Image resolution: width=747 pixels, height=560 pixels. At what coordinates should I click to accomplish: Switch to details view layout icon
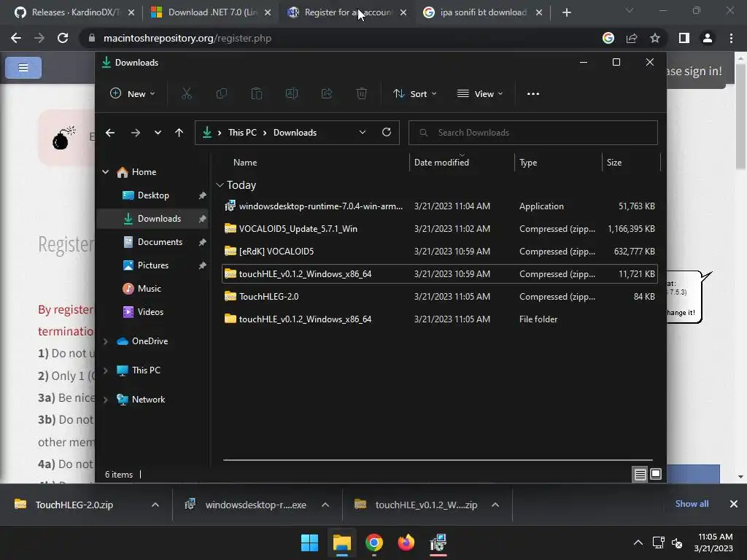[x=640, y=474]
